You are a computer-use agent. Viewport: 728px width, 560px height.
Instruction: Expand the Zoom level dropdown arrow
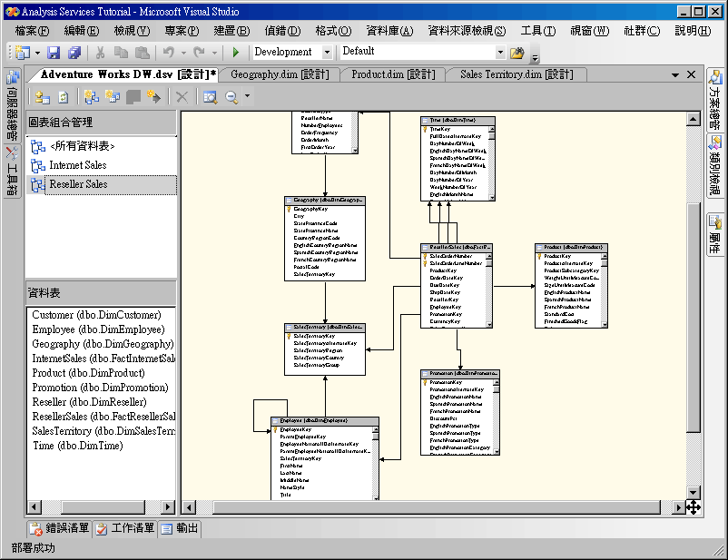(247, 96)
